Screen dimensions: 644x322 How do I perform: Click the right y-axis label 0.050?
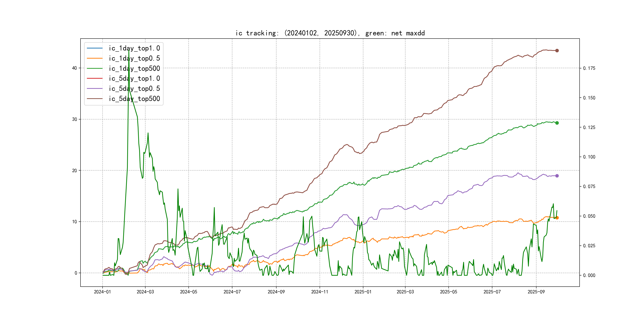589,216
